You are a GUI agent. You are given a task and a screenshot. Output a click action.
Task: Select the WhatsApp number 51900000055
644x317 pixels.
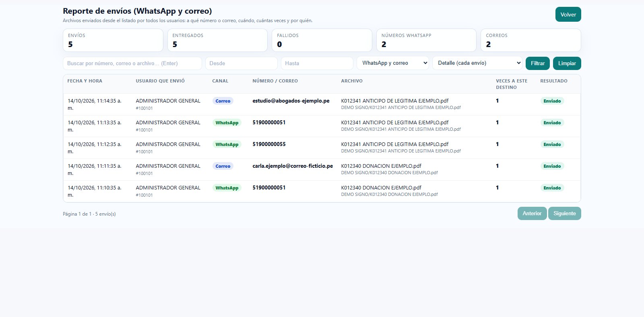pos(269,144)
